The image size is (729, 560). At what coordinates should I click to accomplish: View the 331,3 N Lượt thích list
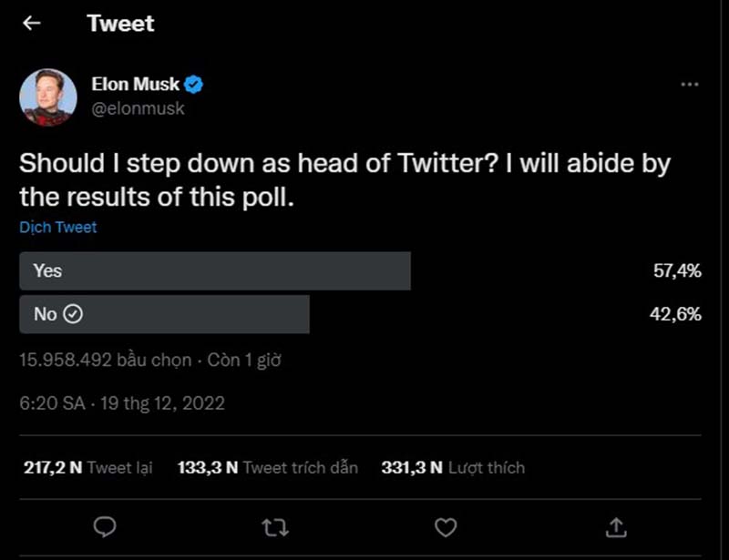[445, 467]
